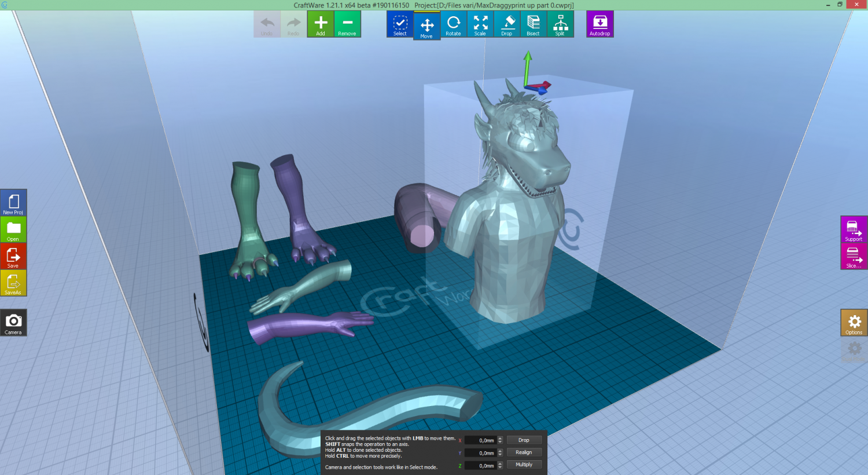
Task: Start slicing with the Slice button
Action: 854,257
